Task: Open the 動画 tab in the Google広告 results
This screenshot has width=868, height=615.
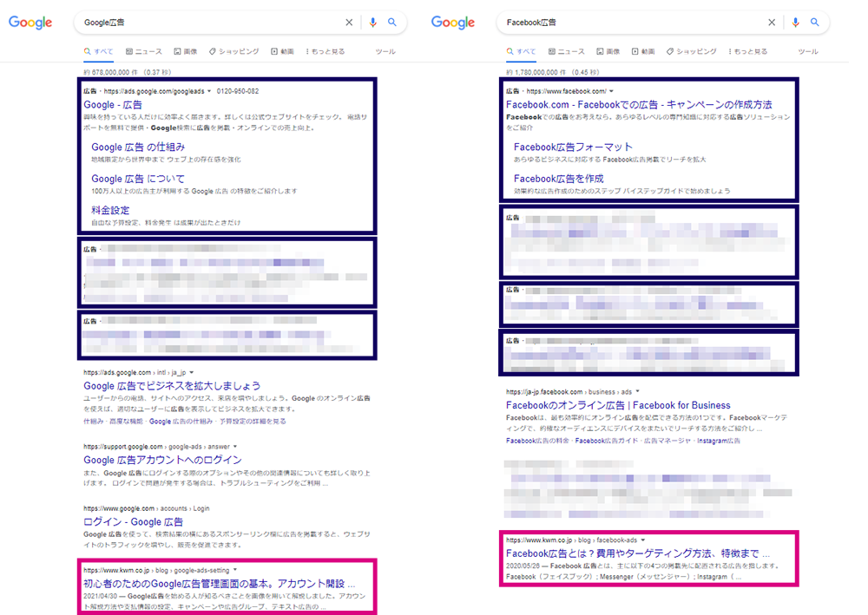Action: pyautogui.click(x=282, y=51)
